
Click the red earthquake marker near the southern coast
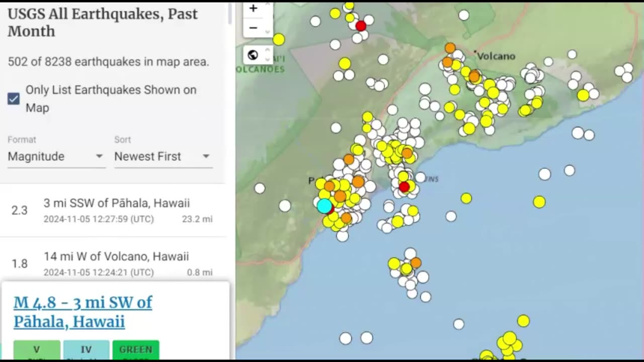pyautogui.click(x=404, y=187)
